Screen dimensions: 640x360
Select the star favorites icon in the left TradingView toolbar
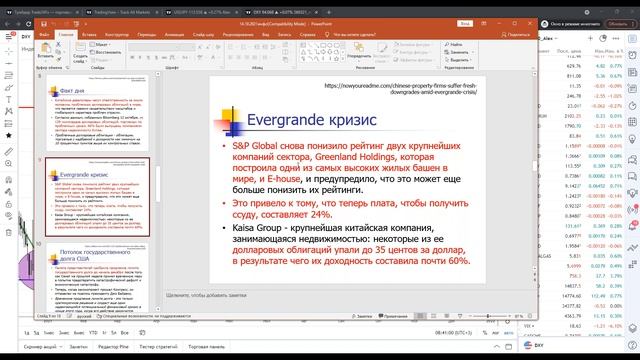click(x=9, y=136)
